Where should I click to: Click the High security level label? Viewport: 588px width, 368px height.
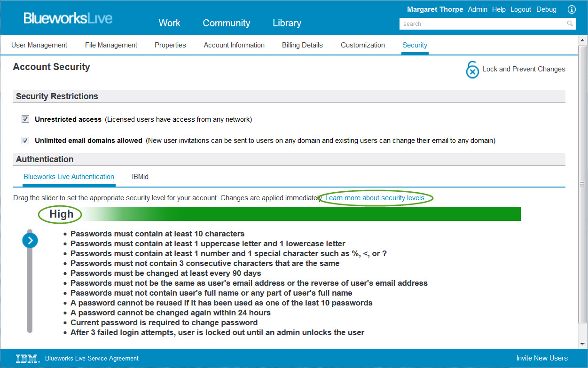pyautogui.click(x=62, y=214)
